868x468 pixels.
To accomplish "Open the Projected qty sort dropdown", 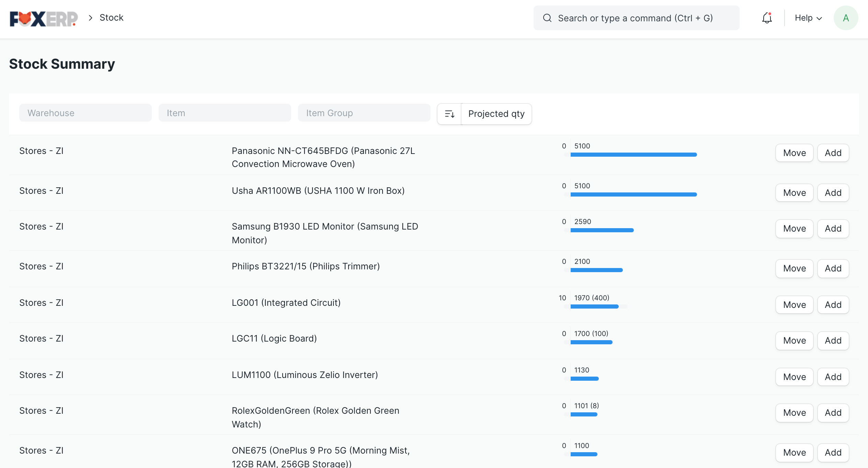I will pos(496,114).
